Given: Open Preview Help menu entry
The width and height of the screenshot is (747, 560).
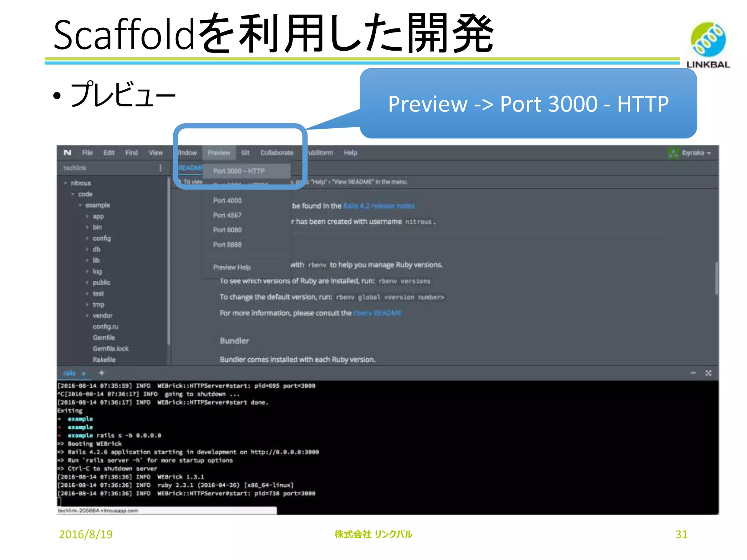Looking at the screenshot, I should [x=247, y=267].
